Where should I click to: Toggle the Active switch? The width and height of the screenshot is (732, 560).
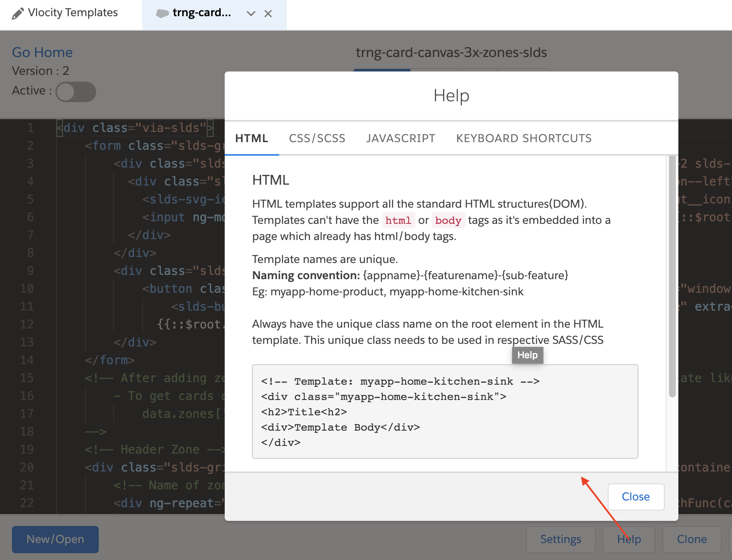76,92
